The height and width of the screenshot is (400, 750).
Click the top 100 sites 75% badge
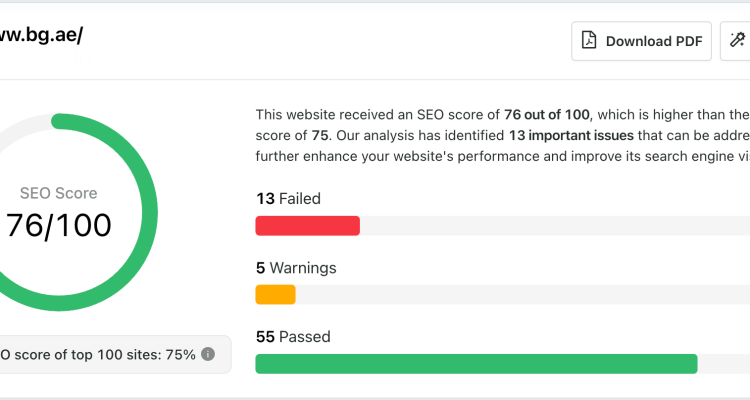pos(112,355)
